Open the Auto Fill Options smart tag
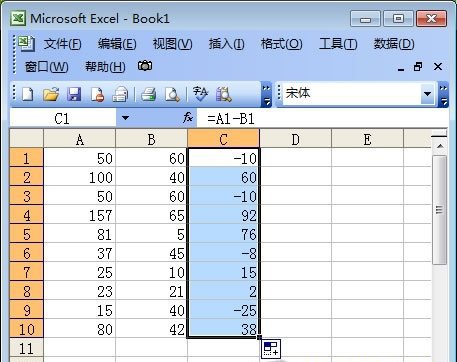 (271, 349)
